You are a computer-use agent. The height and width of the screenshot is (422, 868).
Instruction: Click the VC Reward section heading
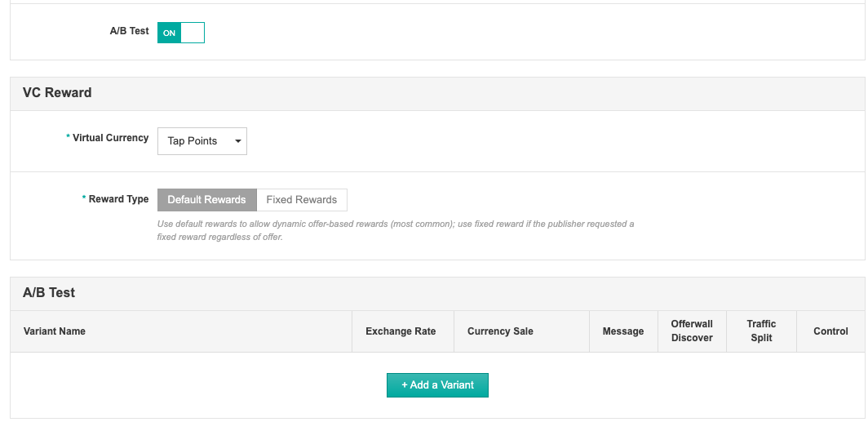click(57, 93)
